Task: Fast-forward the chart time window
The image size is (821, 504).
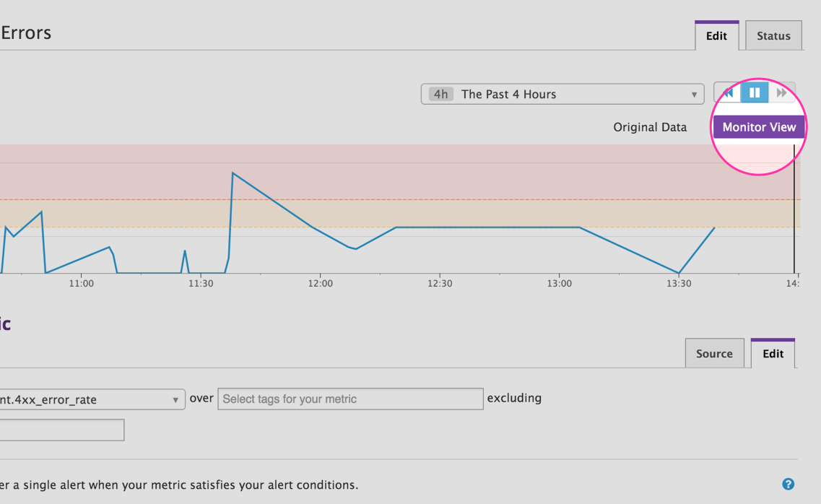Action: [x=781, y=92]
